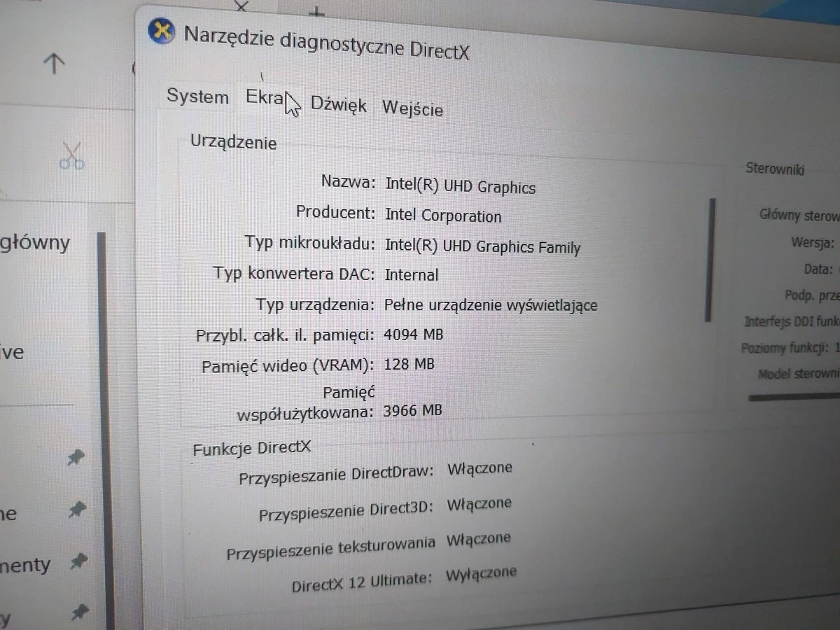
Task: Switch to the System tab
Action: click(x=197, y=97)
